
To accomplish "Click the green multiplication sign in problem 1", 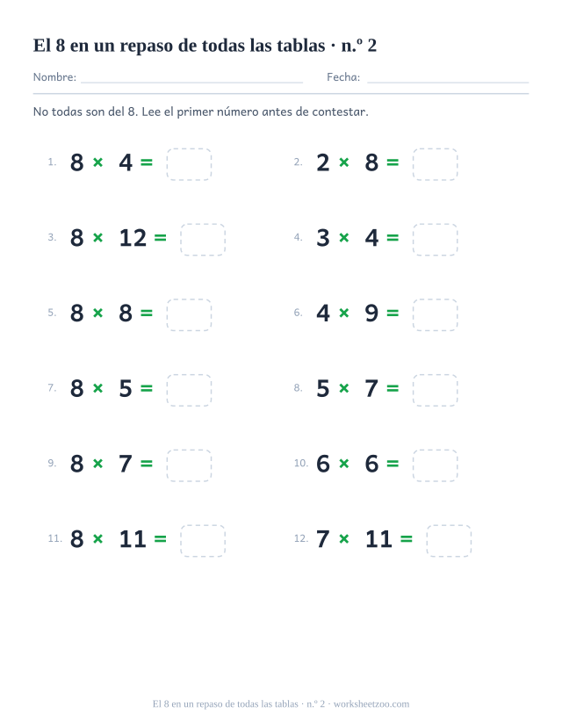I will point(97,162).
